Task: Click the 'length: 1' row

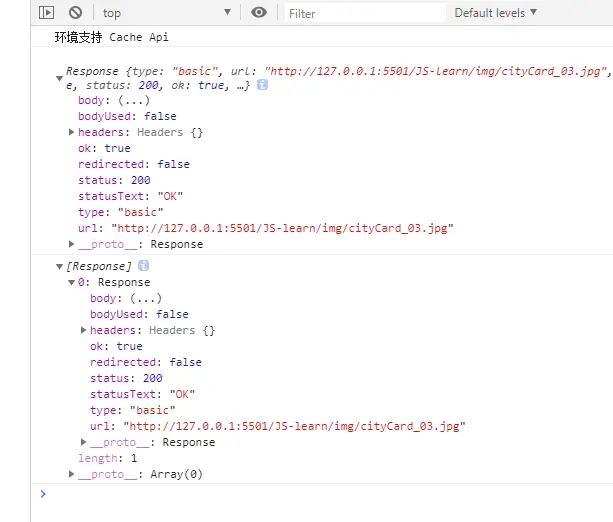Action: click(108, 458)
